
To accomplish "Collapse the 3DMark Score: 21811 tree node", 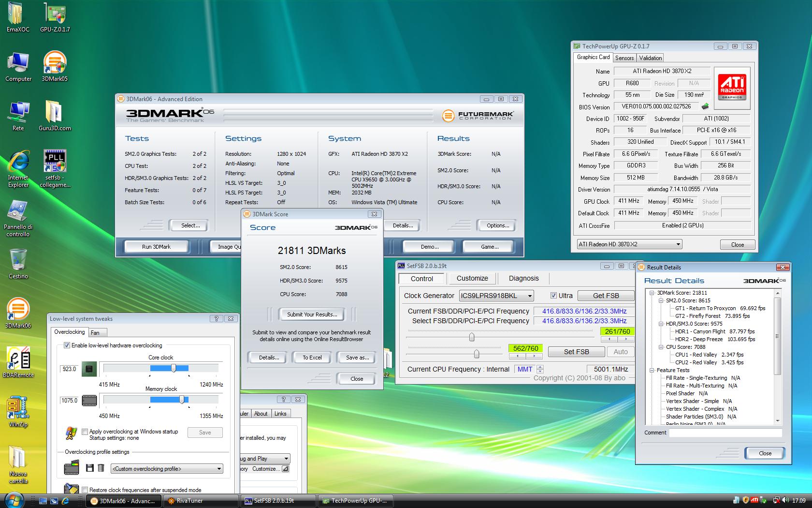I will [652, 293].
